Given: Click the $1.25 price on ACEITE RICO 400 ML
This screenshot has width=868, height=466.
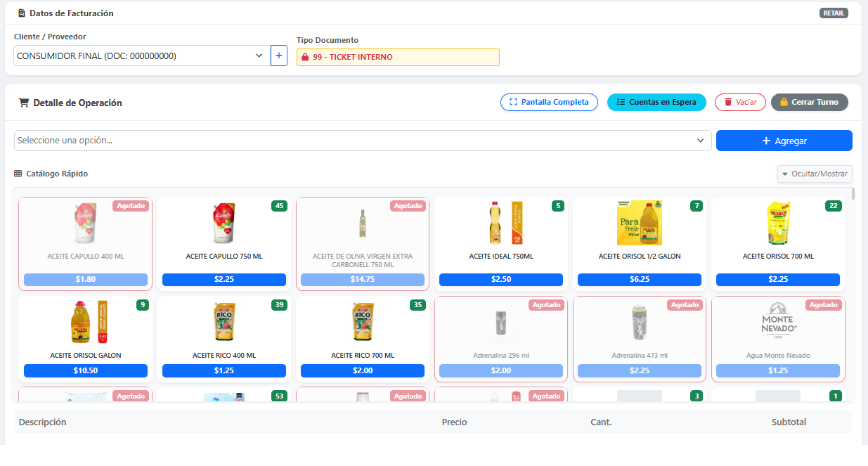Looking at the screenshot, I should (224, 370).
